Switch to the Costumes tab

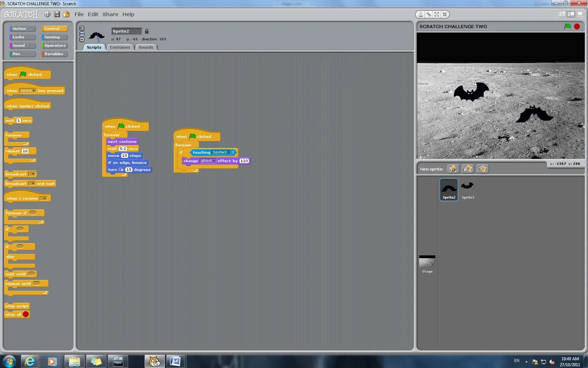[x=120, y=47]
